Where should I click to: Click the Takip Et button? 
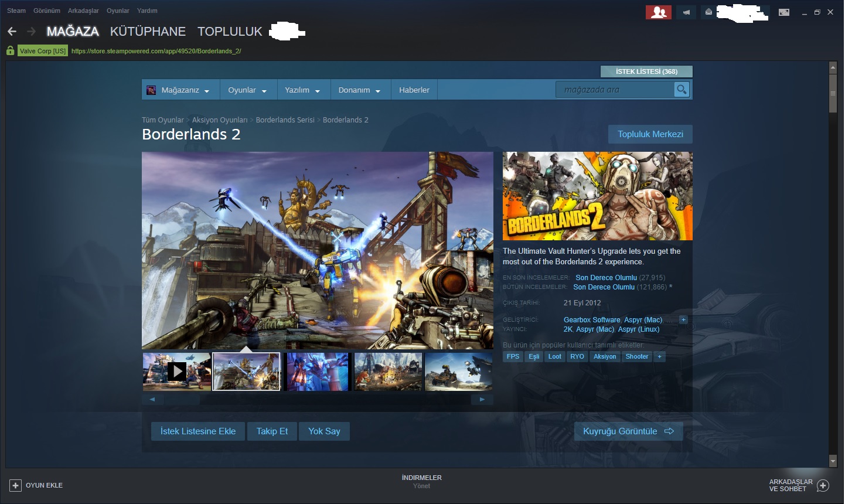click(x=272, y=431)
